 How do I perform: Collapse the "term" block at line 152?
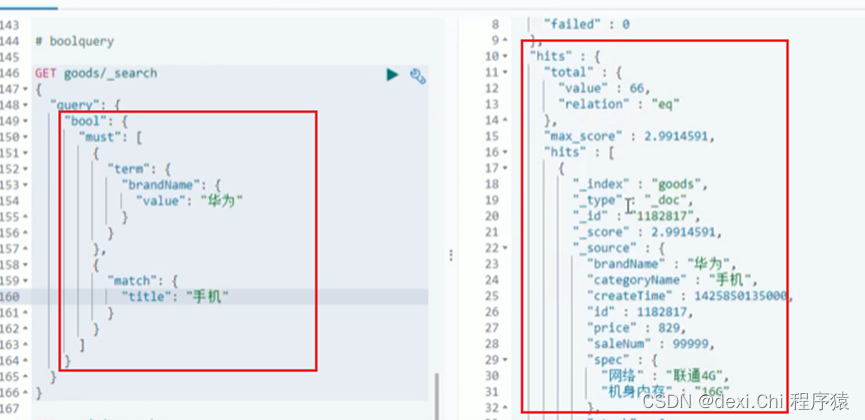26,169
